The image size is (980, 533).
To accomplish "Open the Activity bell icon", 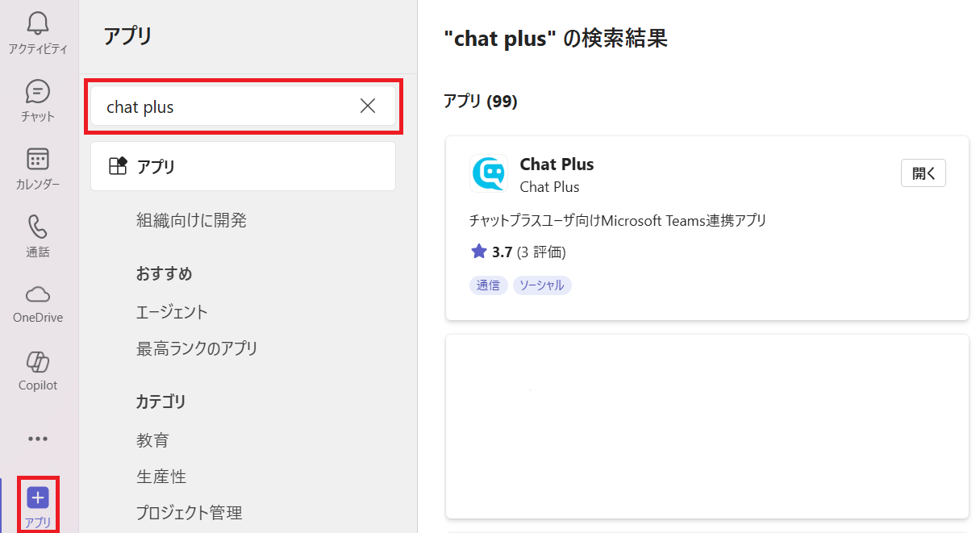I will click(x=38, y=24).
